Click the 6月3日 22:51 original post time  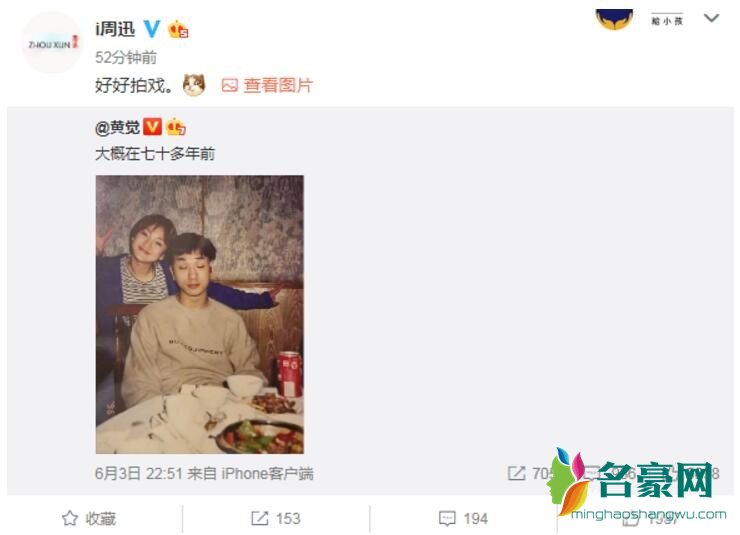[x=139, y=473]
